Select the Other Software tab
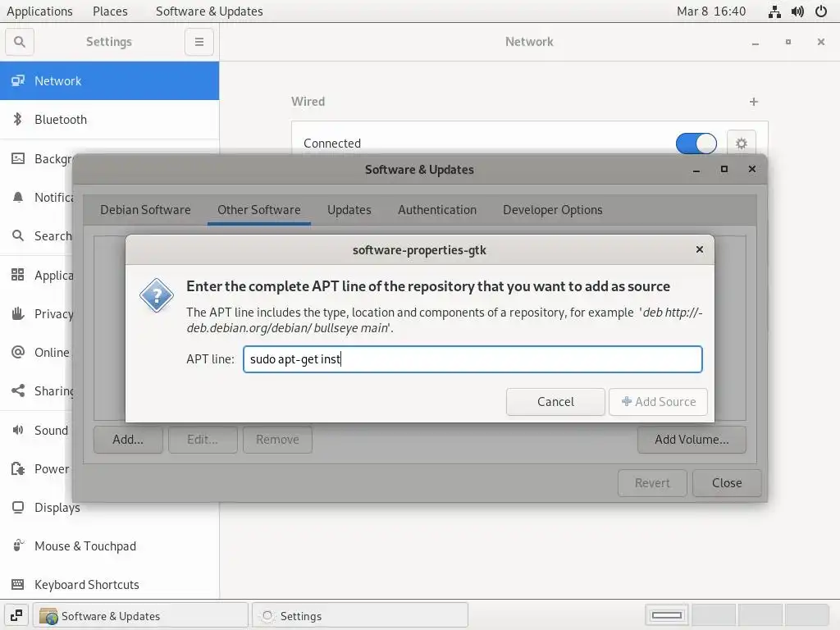840x630 pixels. click(x=258, y=210)
